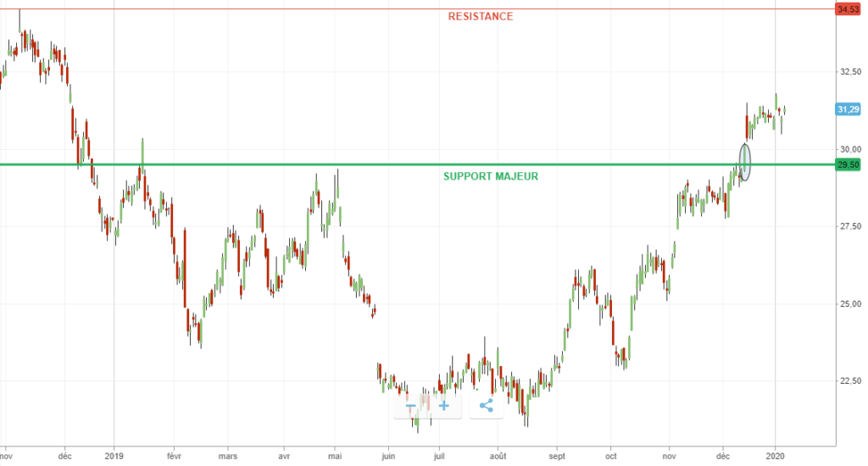Click the juil date axis label
Viewport: 868px width, 466px height.
coord(439,457)
